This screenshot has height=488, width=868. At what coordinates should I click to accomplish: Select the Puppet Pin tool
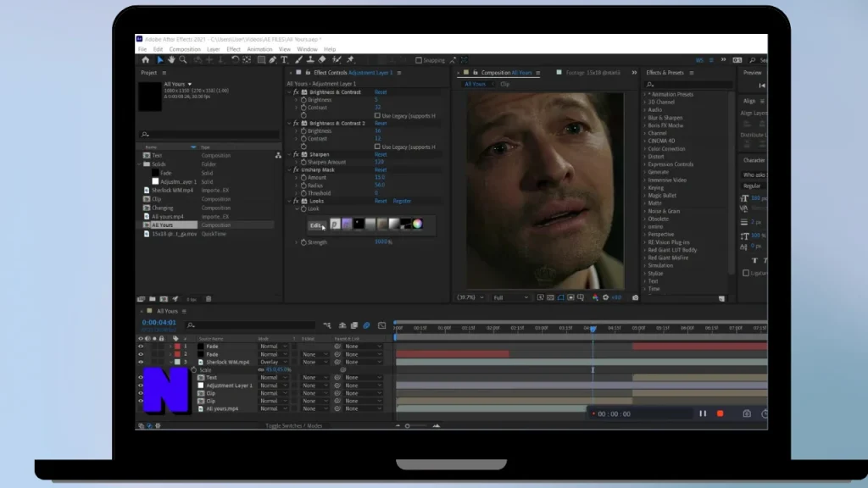tap(350, 60)
